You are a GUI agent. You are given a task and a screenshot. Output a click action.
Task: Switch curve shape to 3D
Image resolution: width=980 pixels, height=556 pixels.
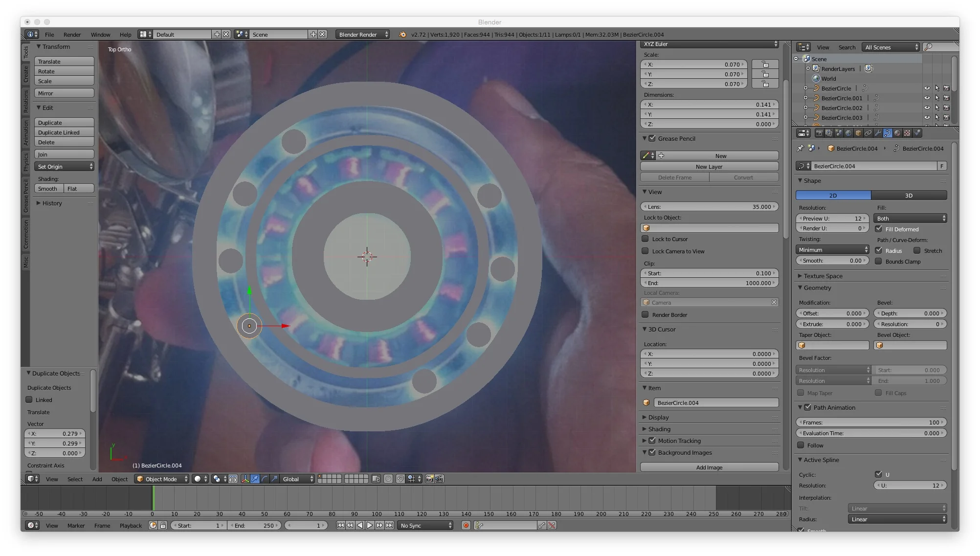(x=909, y=196)
